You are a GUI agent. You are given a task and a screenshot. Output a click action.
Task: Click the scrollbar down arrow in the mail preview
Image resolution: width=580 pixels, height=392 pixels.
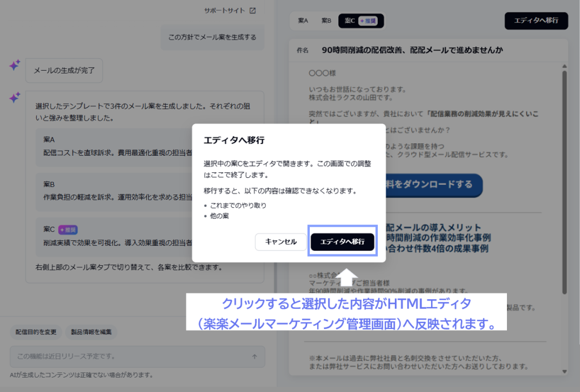point(565,371)
